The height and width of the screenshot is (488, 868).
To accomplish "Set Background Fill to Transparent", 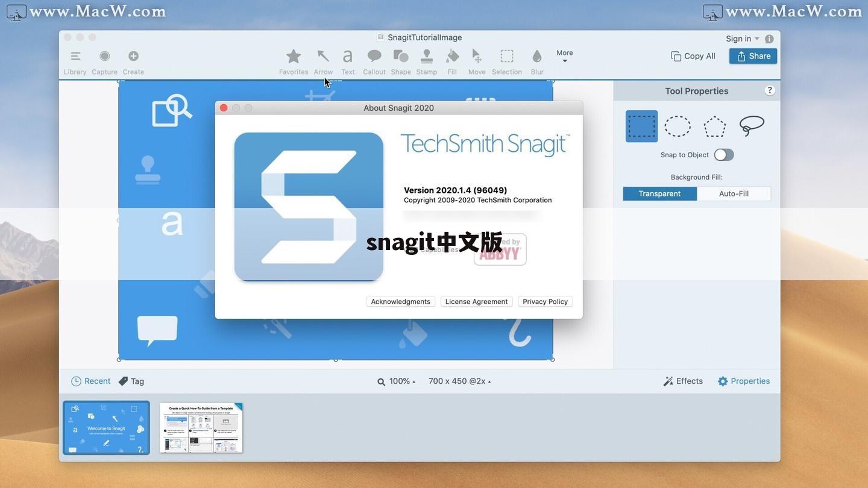I will click(x=659, y=193).
